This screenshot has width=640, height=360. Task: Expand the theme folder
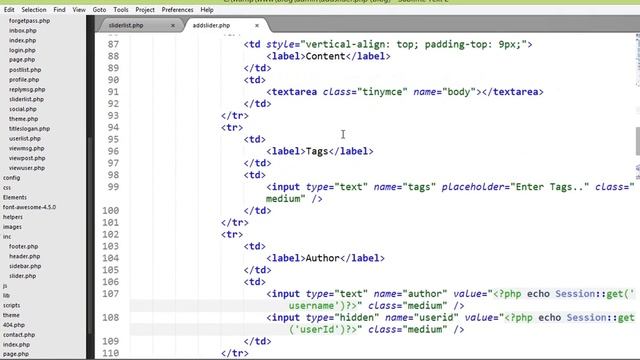click(11, 315)
